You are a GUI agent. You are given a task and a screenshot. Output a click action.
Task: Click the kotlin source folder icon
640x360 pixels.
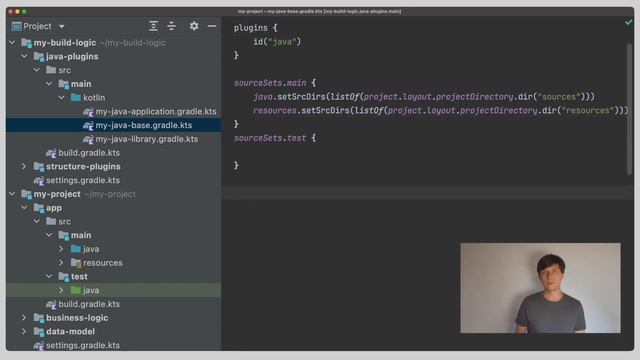click(76, 98)
